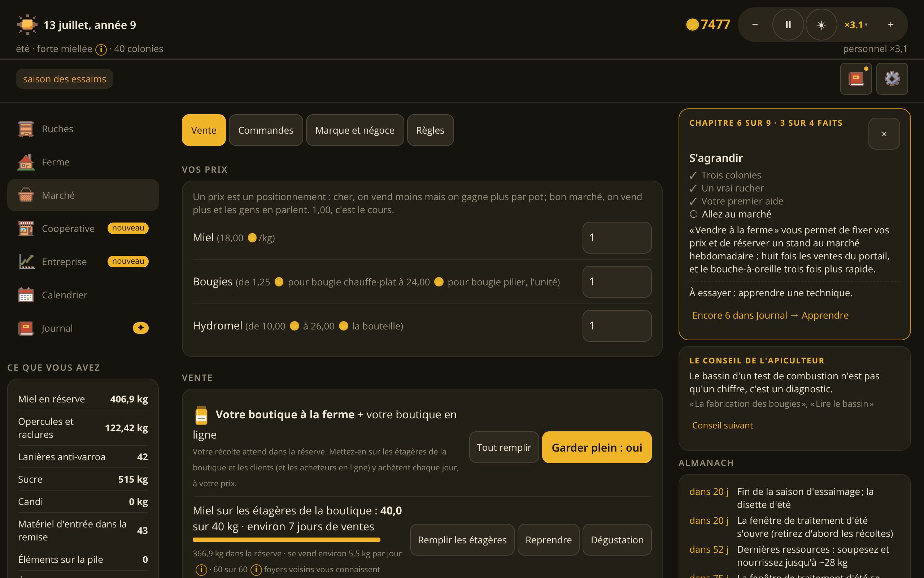Viewport: 924px width, 578px height.
Task: Pause the game simulation
Action: 788,25
